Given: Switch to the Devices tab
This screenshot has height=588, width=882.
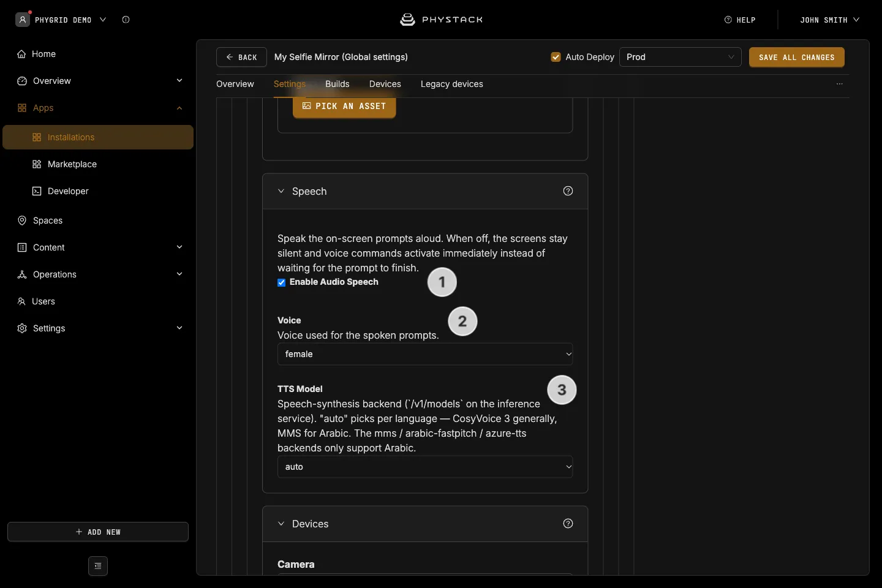Looking at the screenshot, I should coord(385,84).
